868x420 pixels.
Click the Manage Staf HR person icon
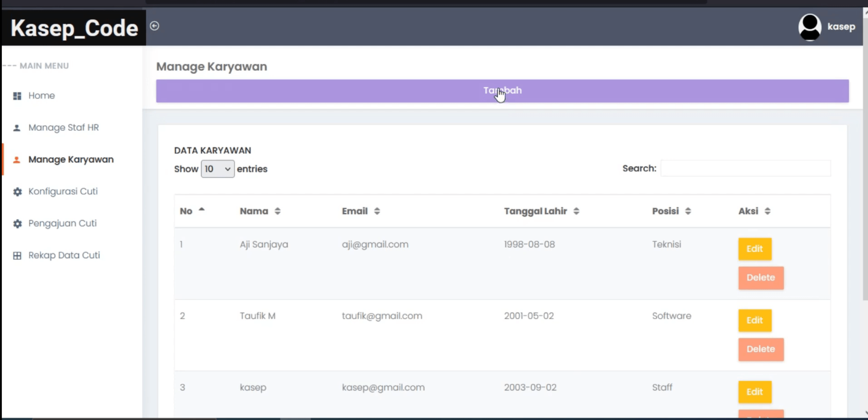click(x=17, y=128)
